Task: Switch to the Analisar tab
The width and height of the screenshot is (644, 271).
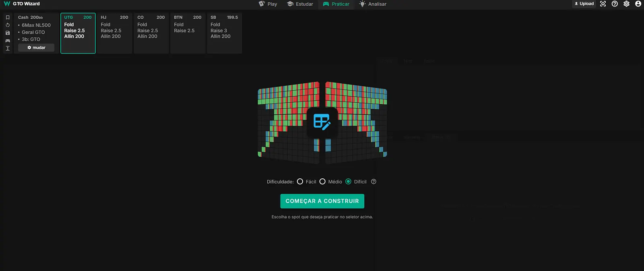Action: [x=373, y=4]
